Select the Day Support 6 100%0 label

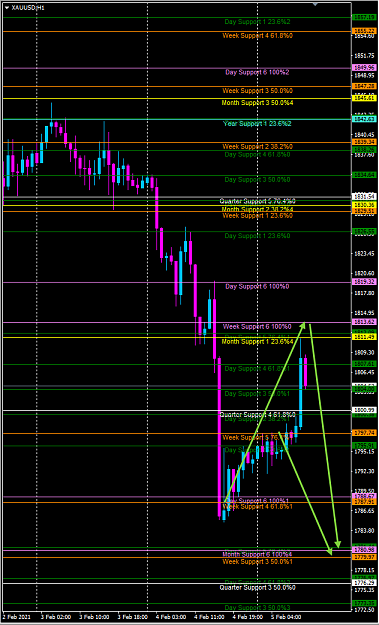coord(257,287)
